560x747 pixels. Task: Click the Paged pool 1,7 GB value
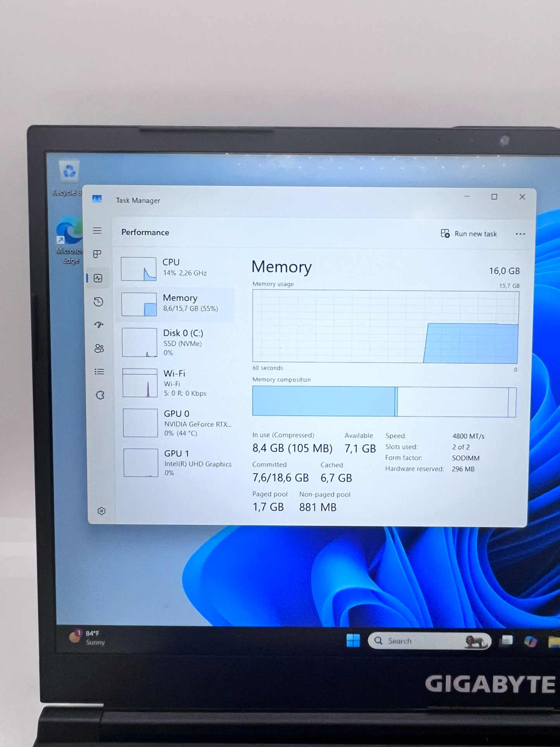268,507
